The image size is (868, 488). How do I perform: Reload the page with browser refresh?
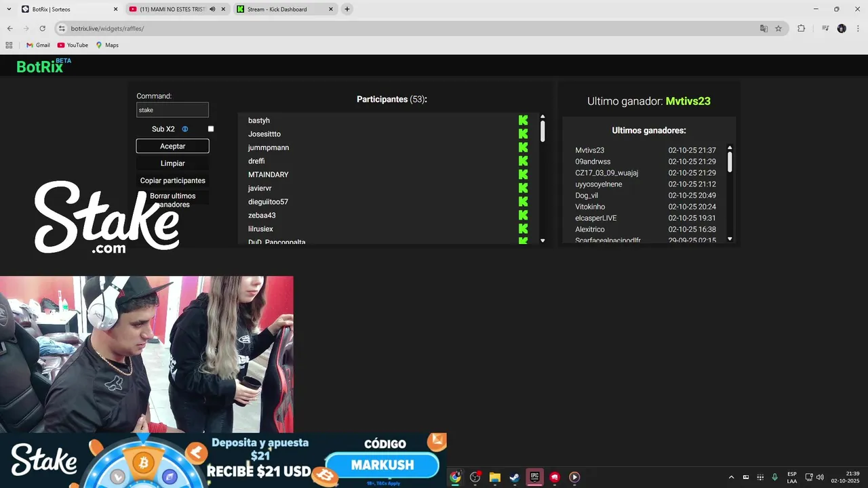point(42,28)
